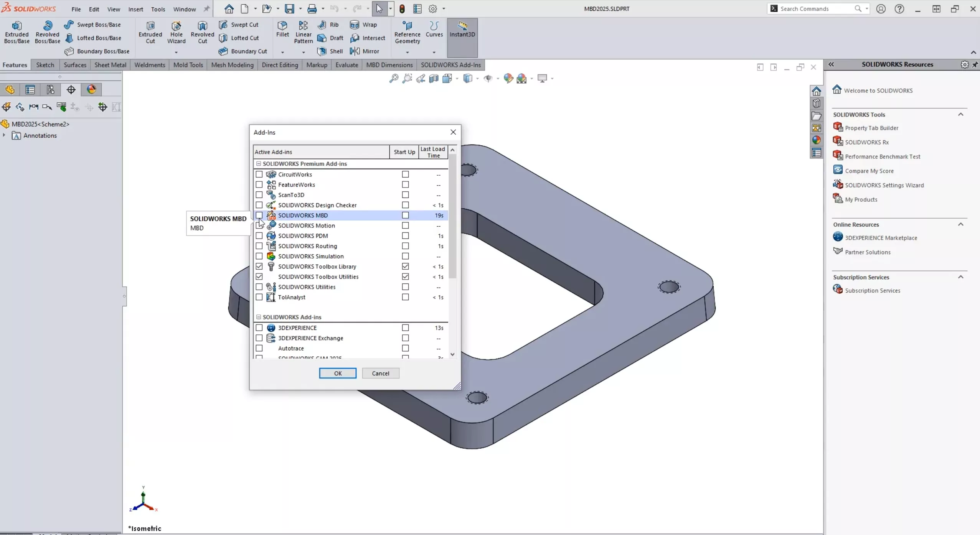Switch to the SOLIDWORKS Add-Ins tab
Screen dimensions: 980x535
tap(451, 65)
